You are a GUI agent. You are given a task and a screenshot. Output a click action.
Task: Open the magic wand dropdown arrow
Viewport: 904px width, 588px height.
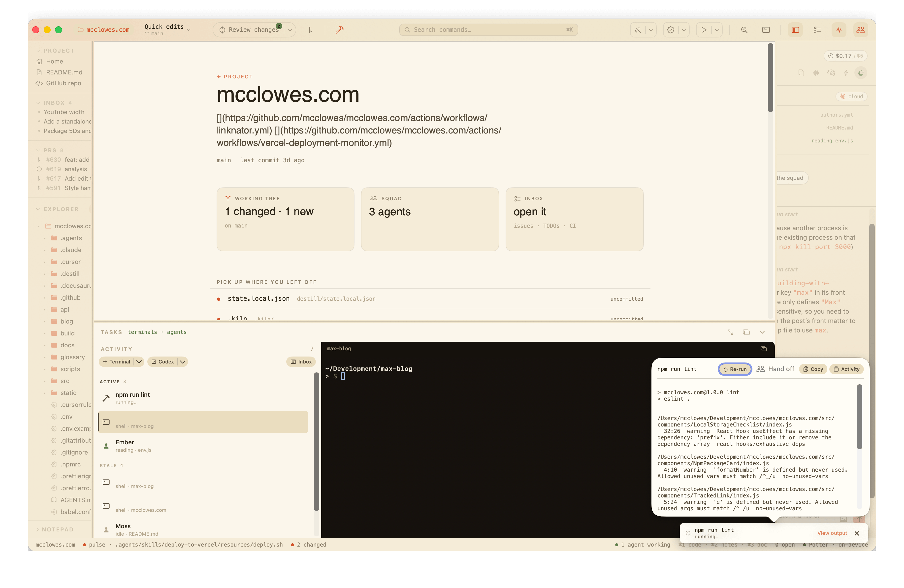click(x=651, y=30)
